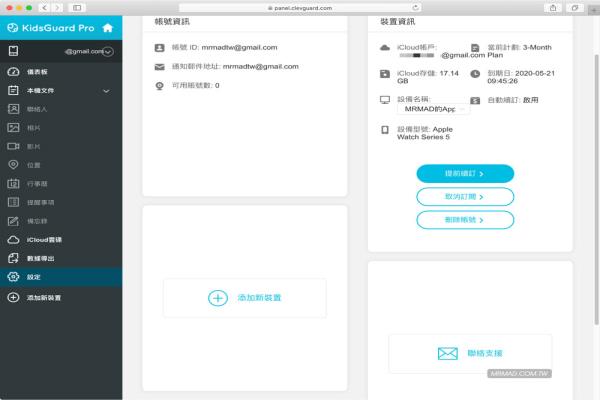
Task: Click the 裝置資訊 panel heading
Action: click(x=398, y=21)
